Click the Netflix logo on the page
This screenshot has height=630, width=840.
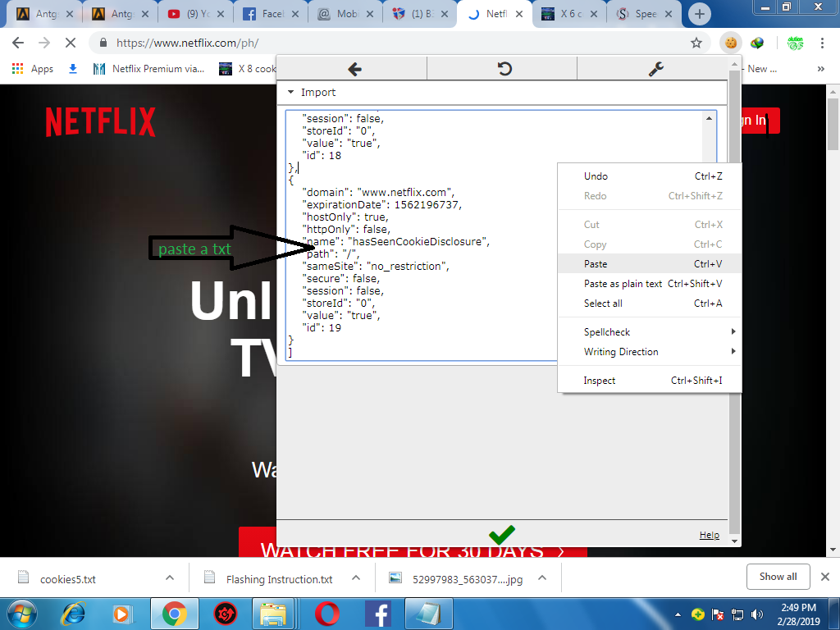click(x=101, y=121)
